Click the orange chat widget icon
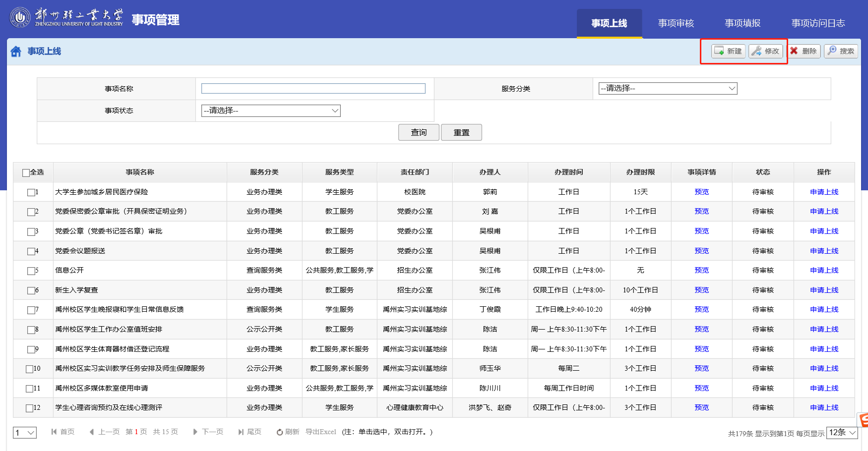This screenshot has width=868, height=451. [x=864, y=420]
